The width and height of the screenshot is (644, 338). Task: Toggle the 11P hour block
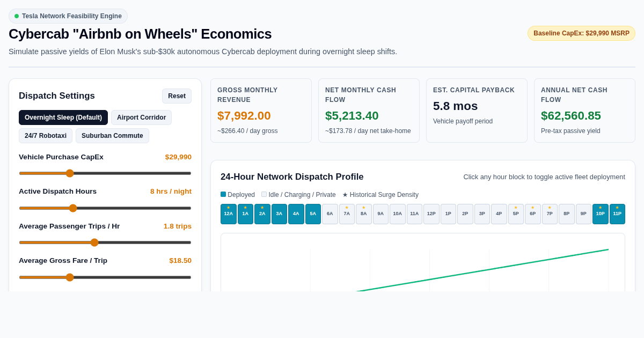click(x=617, y=214)
